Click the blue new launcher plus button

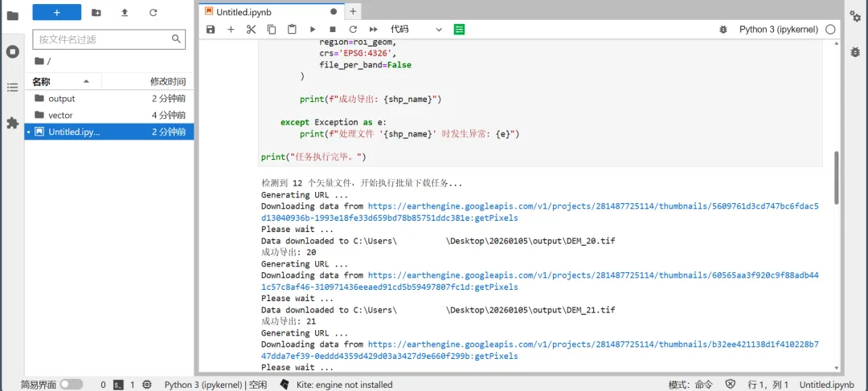pos(56,12)
